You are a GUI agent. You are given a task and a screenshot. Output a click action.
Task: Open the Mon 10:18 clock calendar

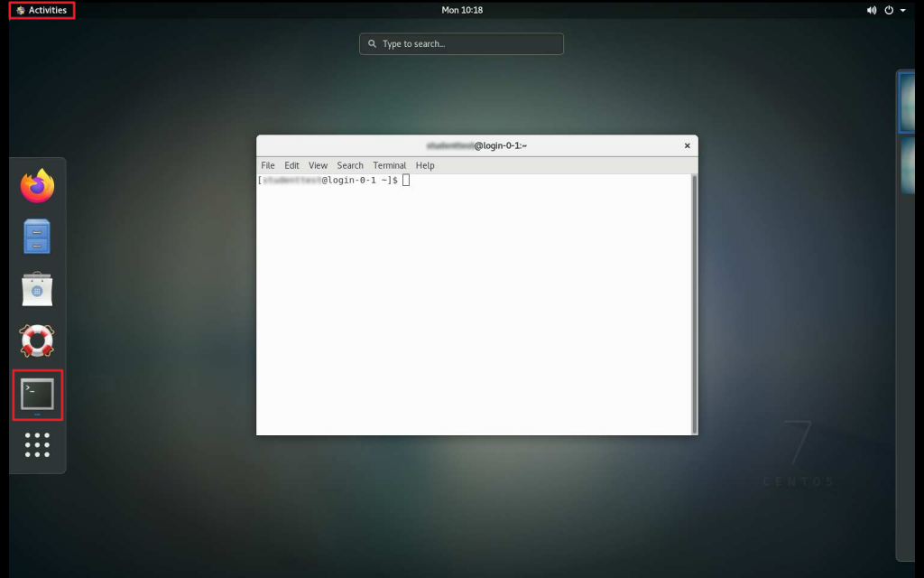461,10
